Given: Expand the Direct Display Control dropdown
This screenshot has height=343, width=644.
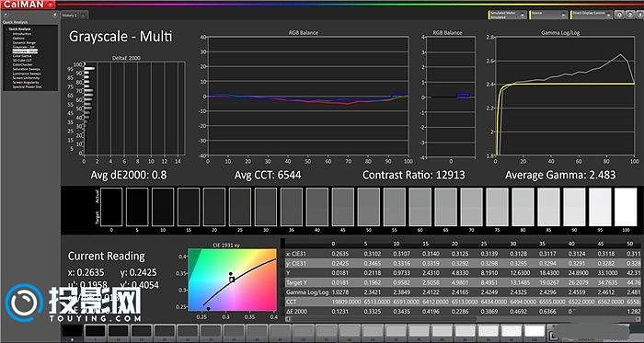Looking at the screenshot, I should pos(592,15).
